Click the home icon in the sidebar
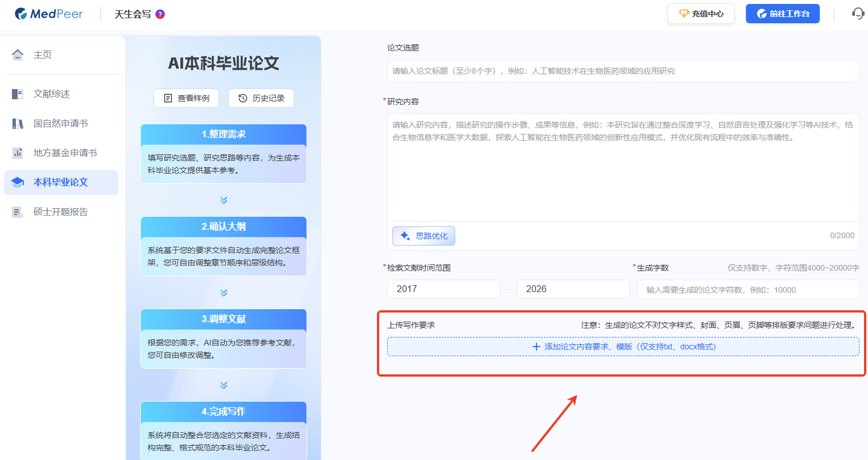The height and width of the screenshot is (460, 868). point(18,54)
